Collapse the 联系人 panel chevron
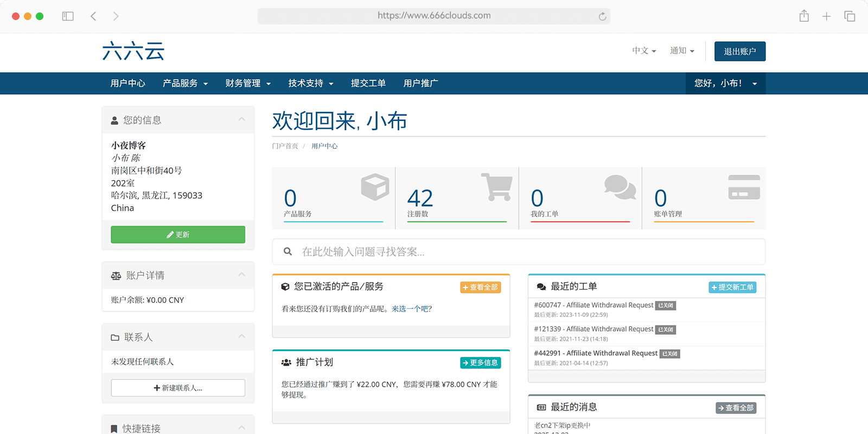 pos(241,336)
